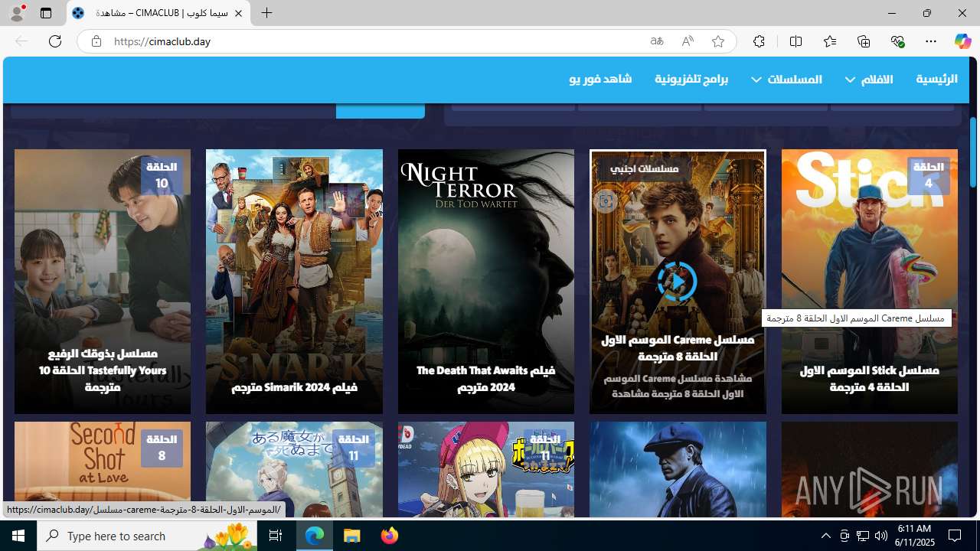Image resolution: width=980 pixels, height=551 pixels.
Task: Refresh the cimaclub.day page
Action: click(x=55, y=41)
